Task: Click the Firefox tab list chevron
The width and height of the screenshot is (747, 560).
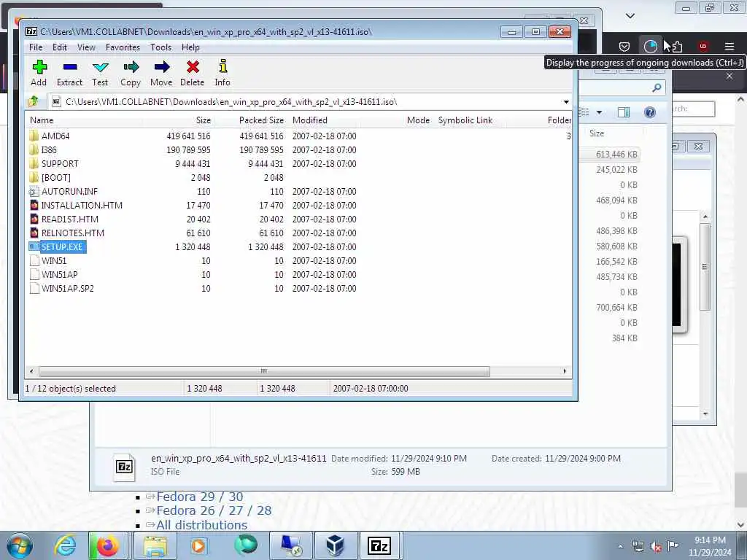Action: 630,16
